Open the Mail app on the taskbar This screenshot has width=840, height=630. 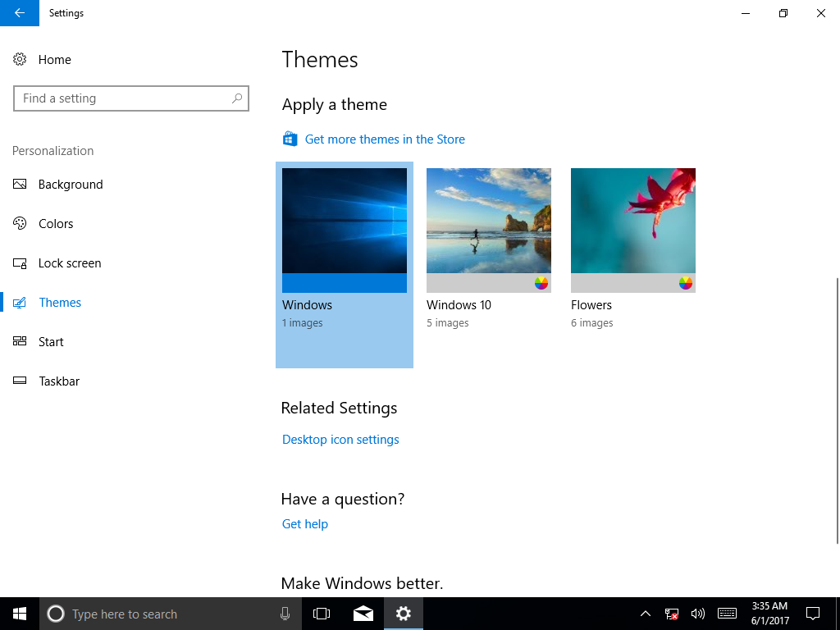click(363, 614)
